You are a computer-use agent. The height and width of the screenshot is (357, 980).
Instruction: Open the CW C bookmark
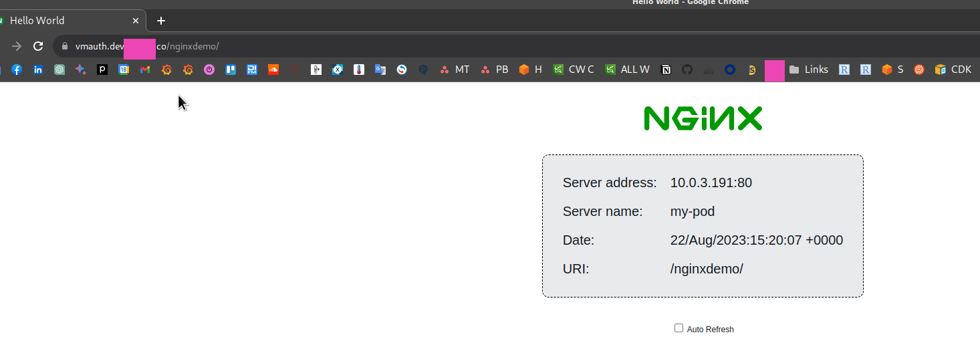pyautogui.click(x=574, y=70)
